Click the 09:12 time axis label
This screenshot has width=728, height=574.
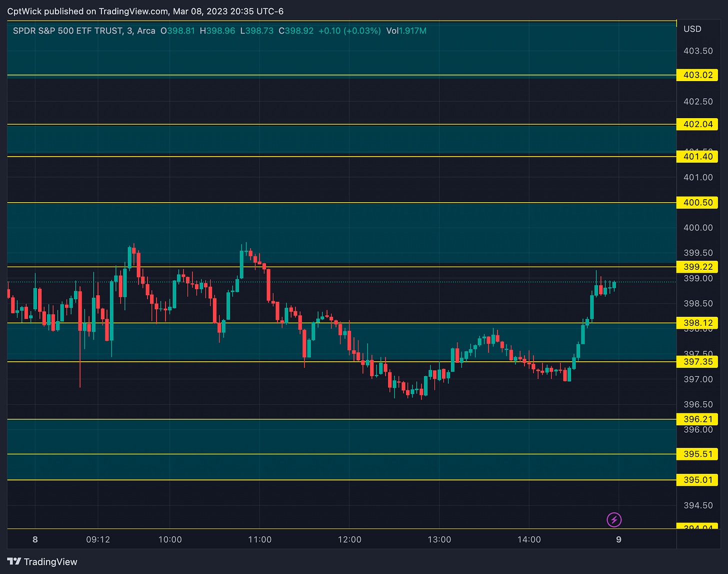coord(98,539)
